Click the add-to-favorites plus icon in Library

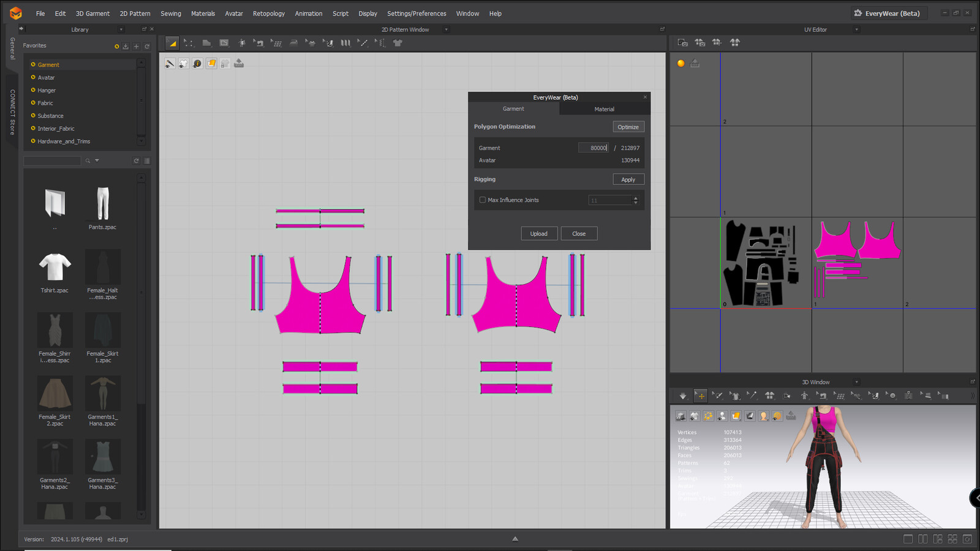click(x=137, y=46)
